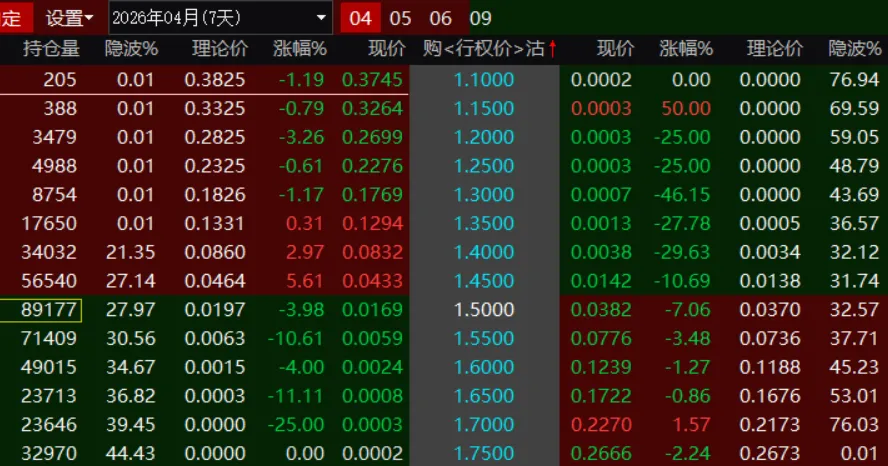Select at-the-money strike 1.5000
The height and width of the screenshot is (466, 888).
point(484,310)
